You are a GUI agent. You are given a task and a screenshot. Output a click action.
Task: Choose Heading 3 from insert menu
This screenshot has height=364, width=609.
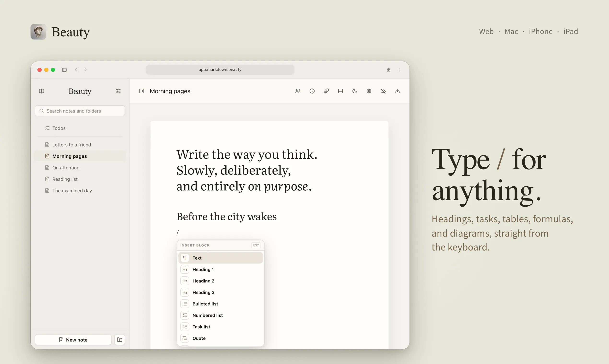(221, 292)
